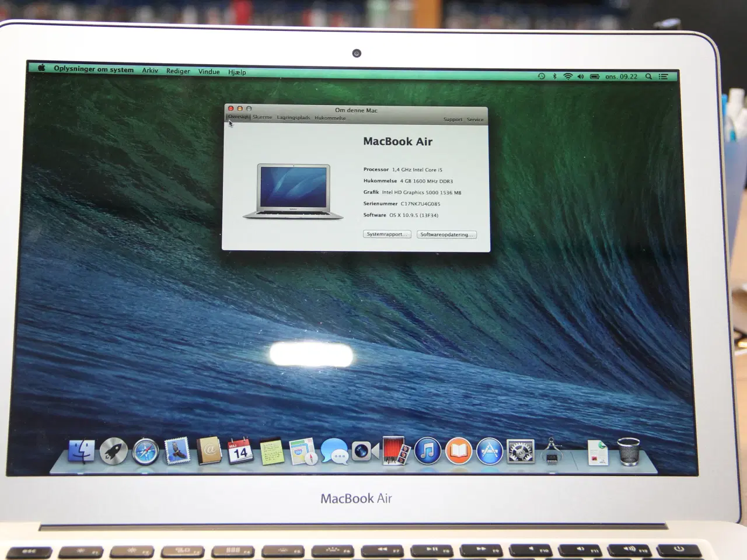Open the Vindue menu
Viewport: 747px width, 560px height.
click(x=209, y=71)
